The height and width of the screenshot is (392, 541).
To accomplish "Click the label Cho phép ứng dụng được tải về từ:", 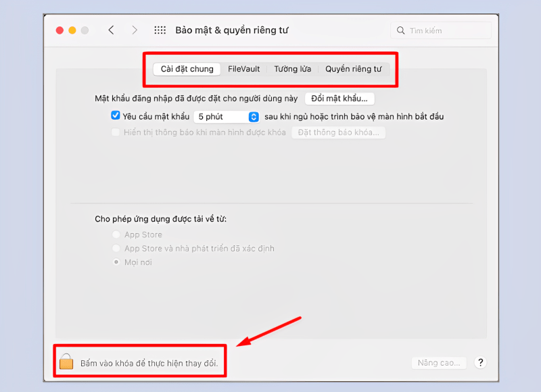I will [x=160, y=219].
